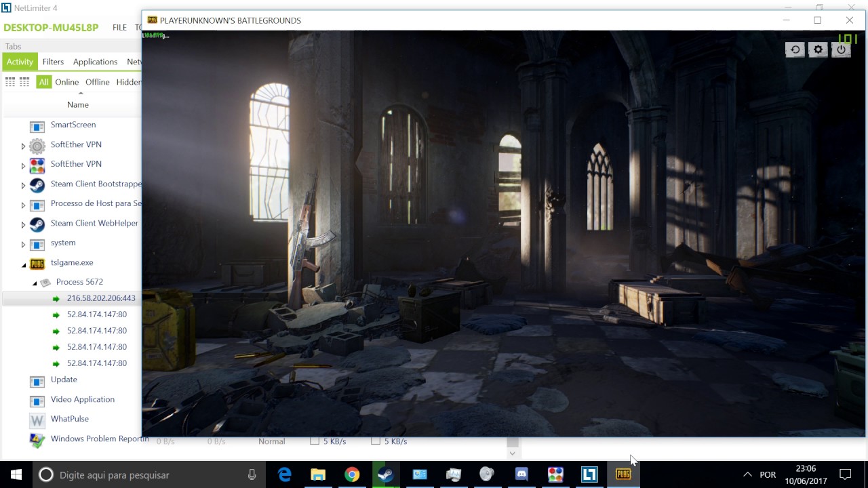This screenshot has width=868, height=488.
Task: Select the Hidden filter
Action: (x=128, y=82)
